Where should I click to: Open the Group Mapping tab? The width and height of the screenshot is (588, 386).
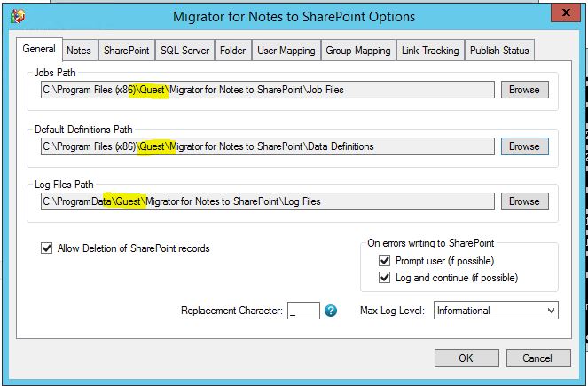click(358, 51)
